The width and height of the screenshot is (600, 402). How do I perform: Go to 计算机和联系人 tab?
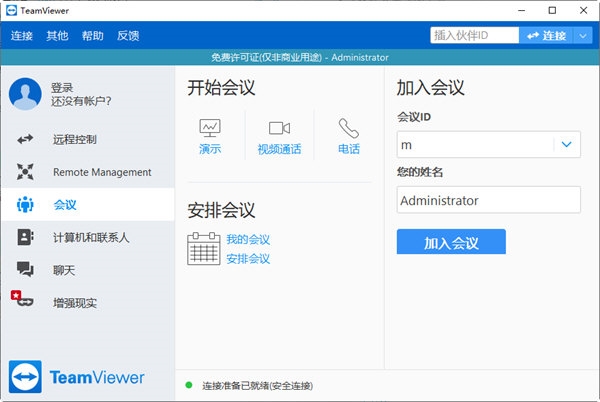click(88, 237)
